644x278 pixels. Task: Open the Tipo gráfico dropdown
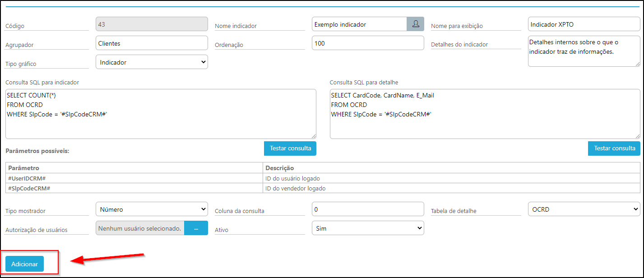pos(152,62)
